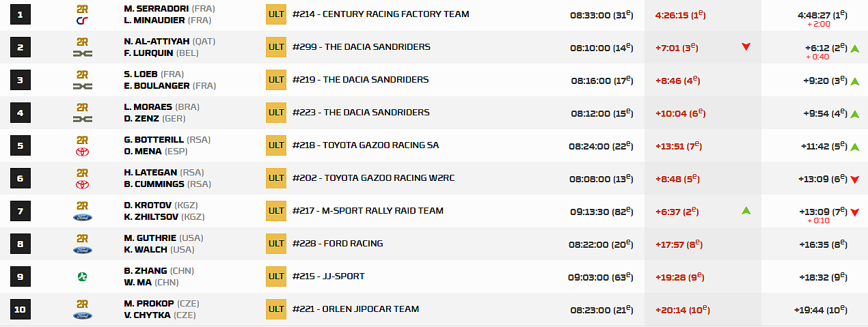868x327 pixels.
Task: Click the position 1 badge
Action: pyautogui.click(x=21, y=14)
